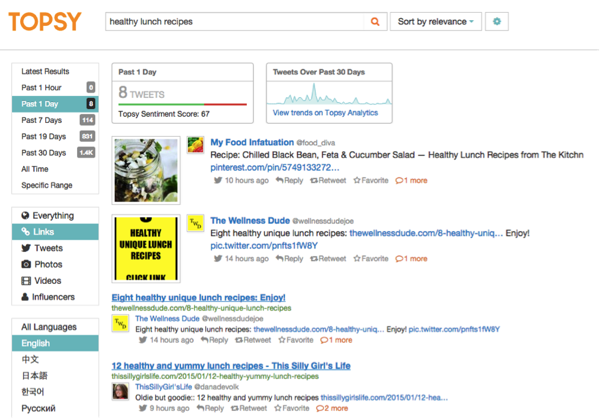Favorite My Food Infatuation tweet
Image resolution: width=600 pixels, height=418 pixels.
point(371,180)
